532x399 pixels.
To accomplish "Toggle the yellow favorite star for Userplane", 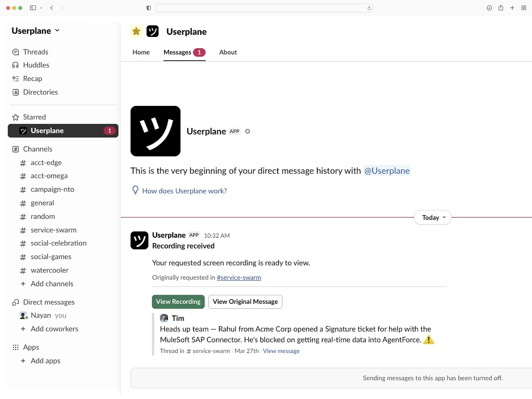I will [x=136, y=31].
